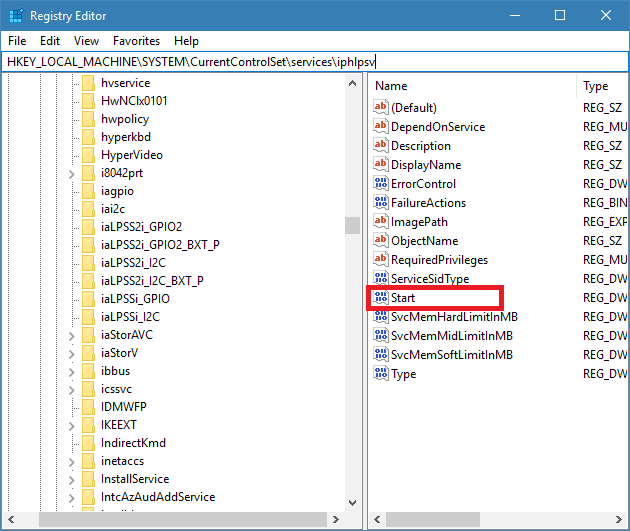Expand the icssvc key

point(72,390)
